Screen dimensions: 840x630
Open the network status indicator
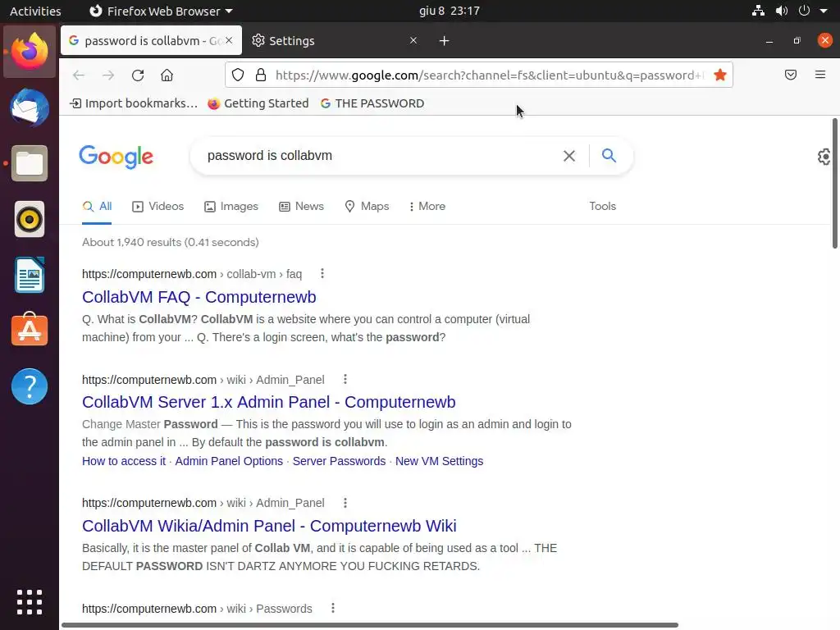coord(758,11)
